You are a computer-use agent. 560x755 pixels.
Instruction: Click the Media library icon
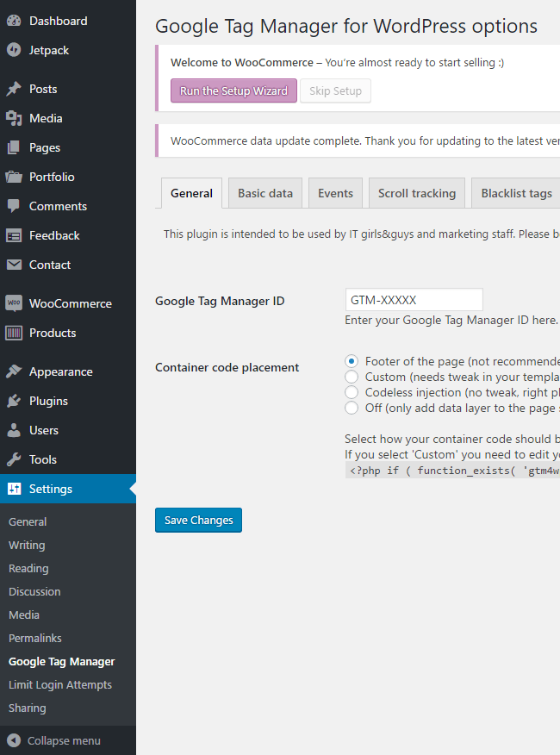click(14, 118)
